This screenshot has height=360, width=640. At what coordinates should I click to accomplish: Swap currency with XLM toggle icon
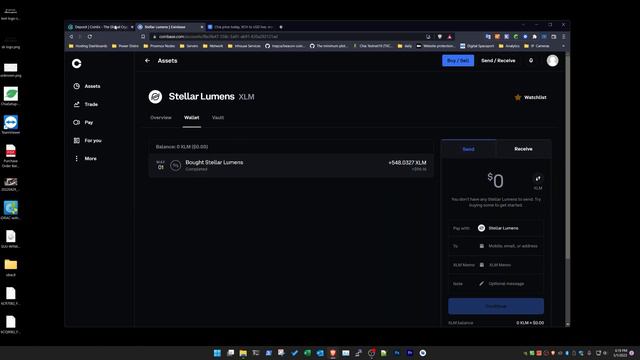pos(538,179)
